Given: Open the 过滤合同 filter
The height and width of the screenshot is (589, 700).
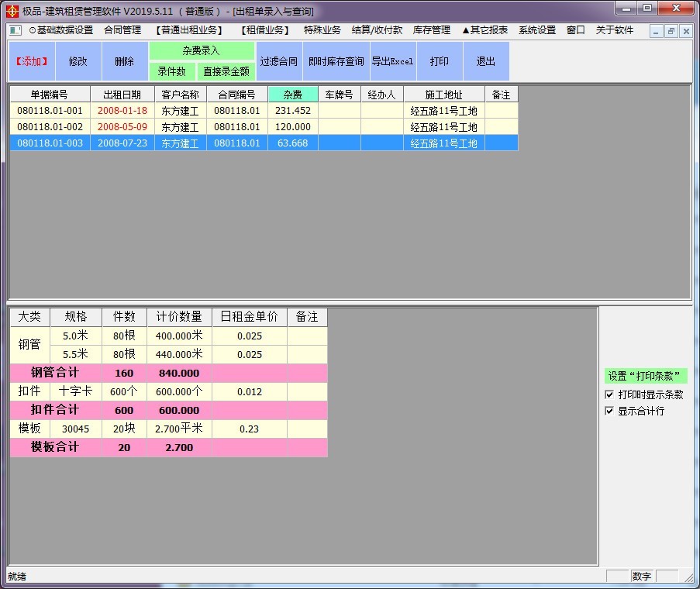Looking at the screenshot, I should tap(278, 61).
